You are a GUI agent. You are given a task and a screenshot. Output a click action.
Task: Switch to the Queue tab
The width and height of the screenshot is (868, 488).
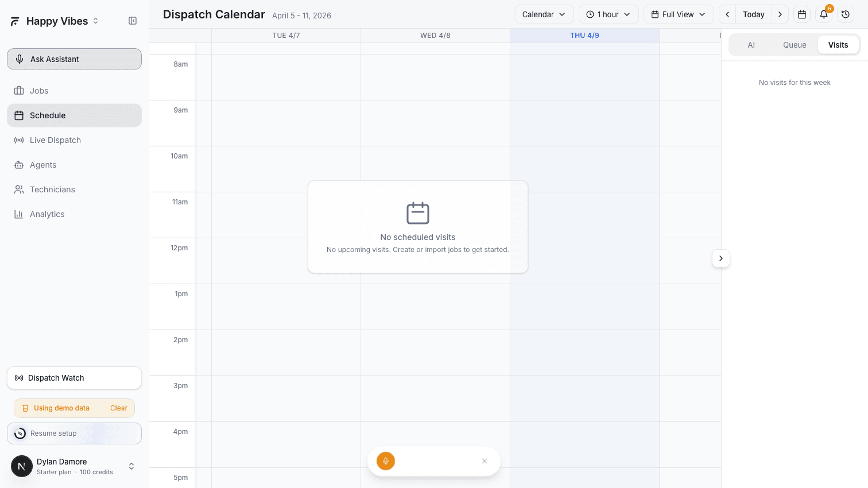[795, 44]
